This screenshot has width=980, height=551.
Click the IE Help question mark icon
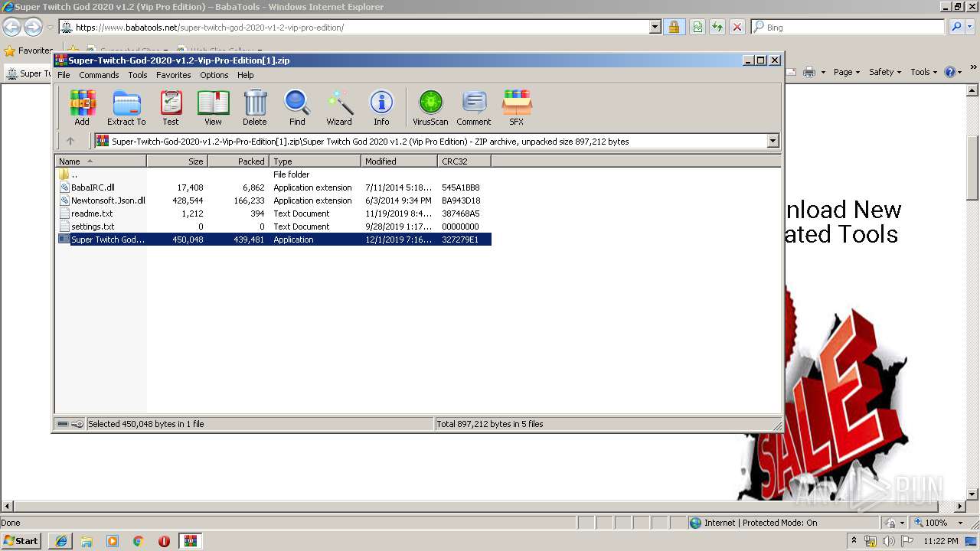click(x=949, y=72)
